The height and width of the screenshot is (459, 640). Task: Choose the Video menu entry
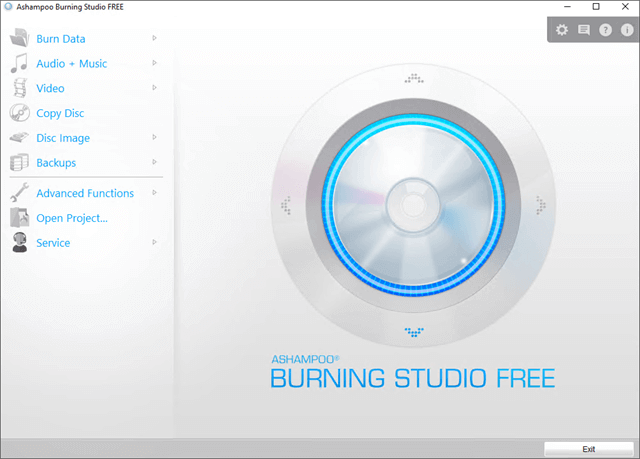(50, 89)
